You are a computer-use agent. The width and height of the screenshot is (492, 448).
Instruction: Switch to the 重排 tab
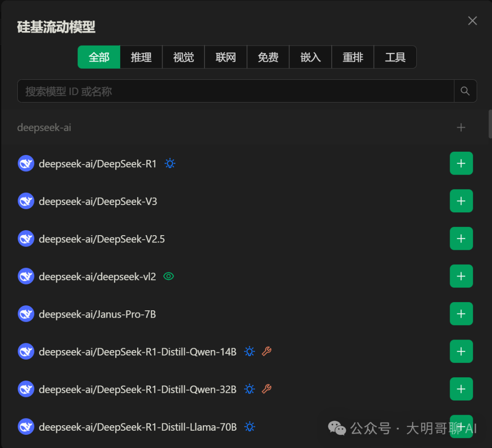pos(353,57)
